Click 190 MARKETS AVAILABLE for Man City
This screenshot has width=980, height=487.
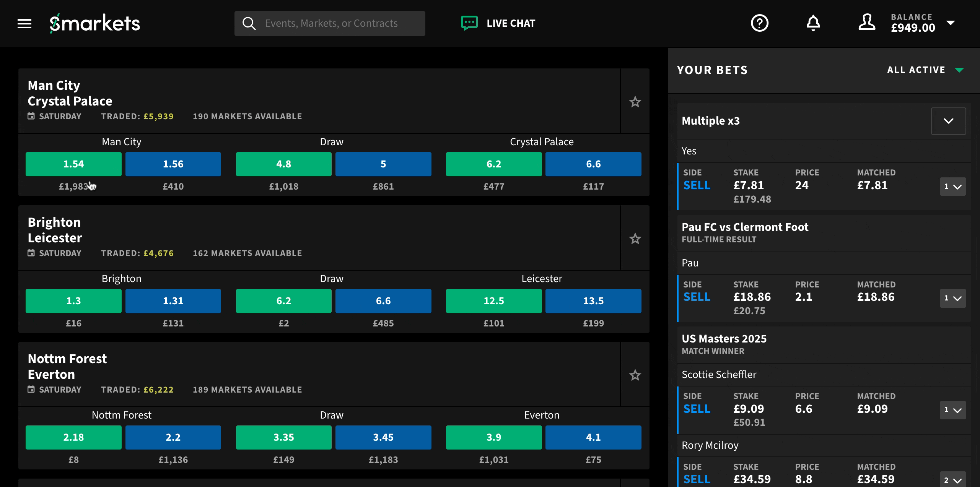[247, 116]
